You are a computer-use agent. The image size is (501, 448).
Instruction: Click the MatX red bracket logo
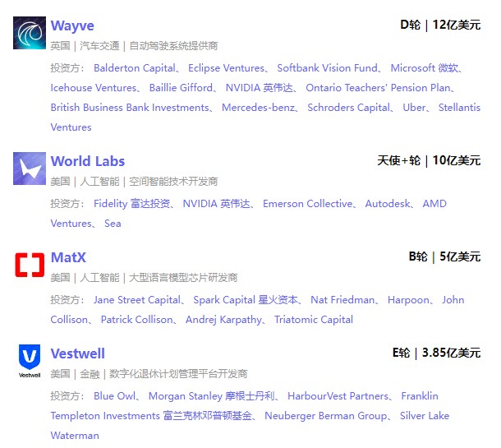pyautogui.click(x=30, y=265)
